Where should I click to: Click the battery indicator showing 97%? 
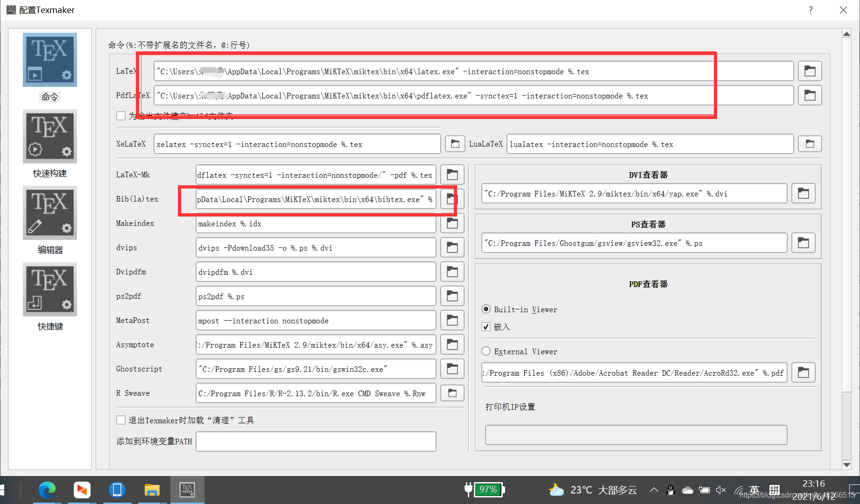pyautogui.click(x=485, y=490)
